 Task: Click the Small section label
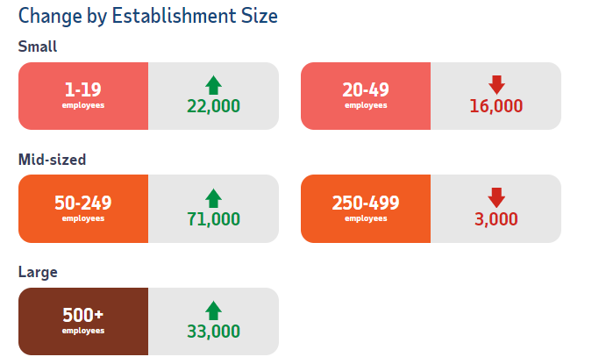[x=38, y=46]
